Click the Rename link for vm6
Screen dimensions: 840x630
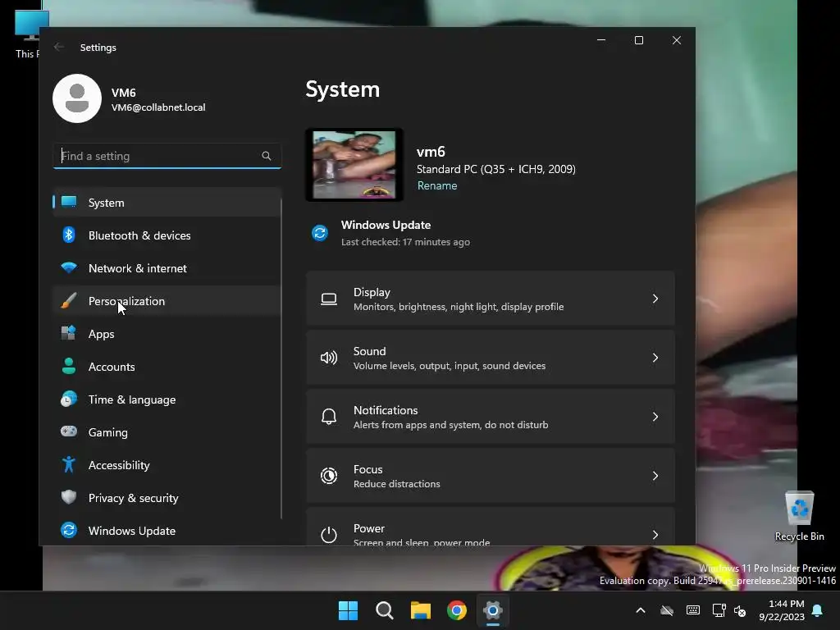pyautogui.click(x=437, y=185)
